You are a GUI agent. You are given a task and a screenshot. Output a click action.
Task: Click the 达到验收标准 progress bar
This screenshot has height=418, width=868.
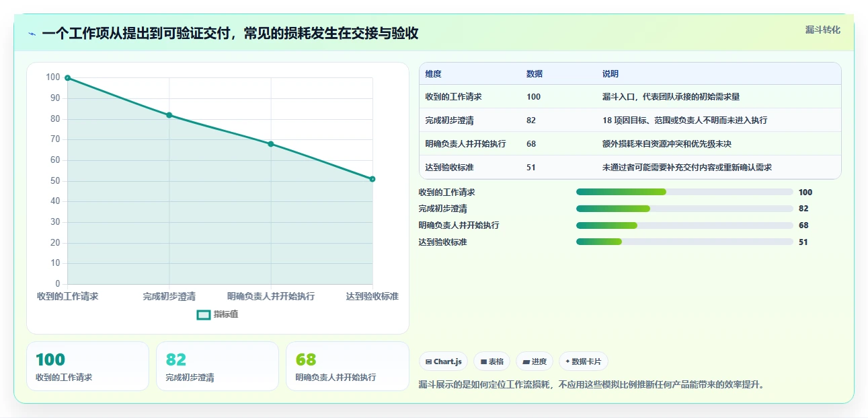684,242
